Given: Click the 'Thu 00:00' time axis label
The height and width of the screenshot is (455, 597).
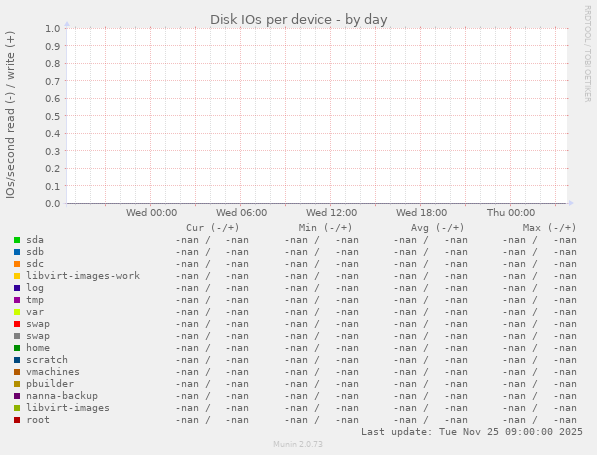Looking at the screenshot, I should pos(511,212).
